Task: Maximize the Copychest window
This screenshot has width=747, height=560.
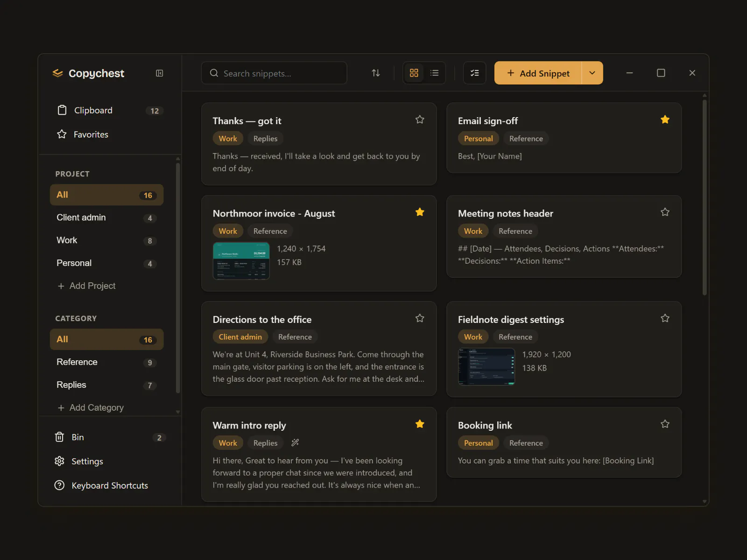Action: point(661,73)
